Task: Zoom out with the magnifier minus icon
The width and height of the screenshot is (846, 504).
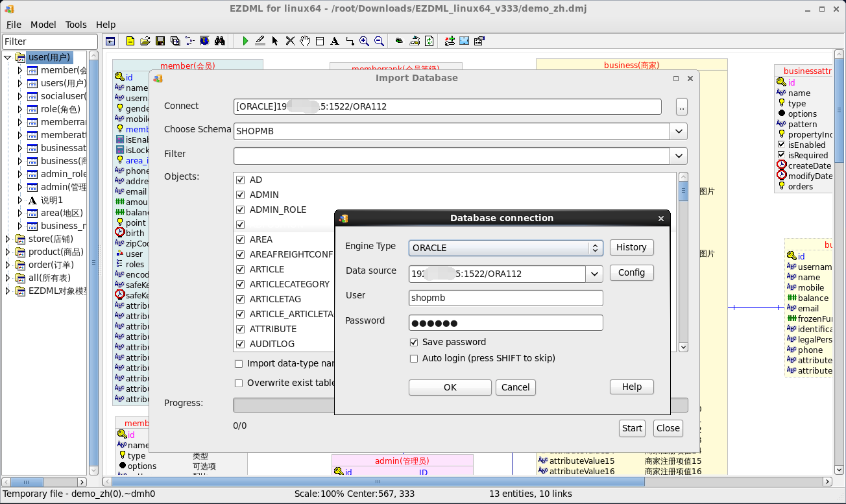Action: pos(380,41)
